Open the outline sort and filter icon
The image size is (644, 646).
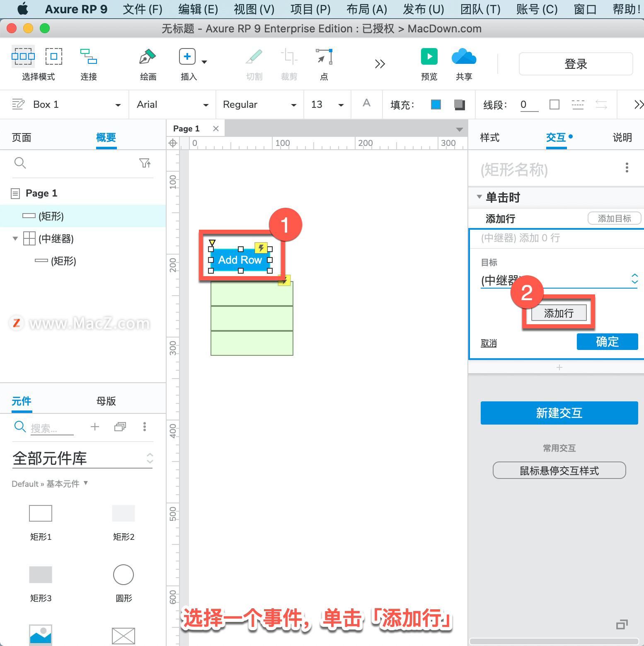[x=145, y=163]
